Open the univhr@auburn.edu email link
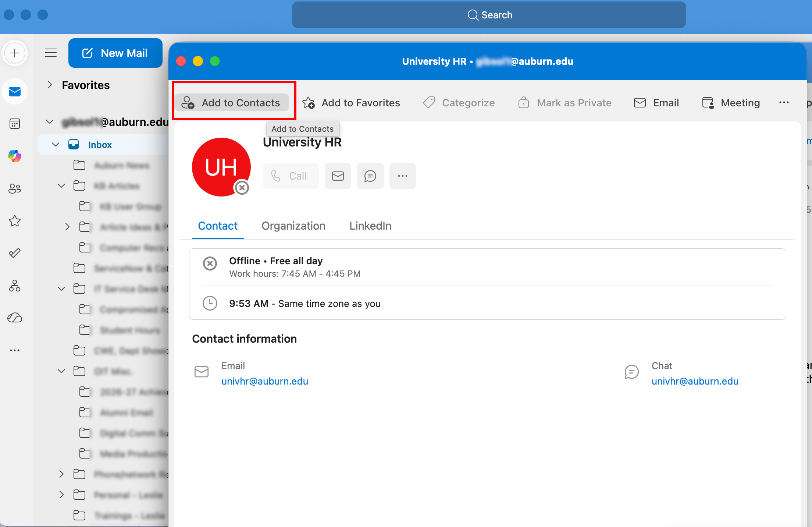The width and height of the screenshot is (812, 527). pyautogui.click(x=264, y=381)
